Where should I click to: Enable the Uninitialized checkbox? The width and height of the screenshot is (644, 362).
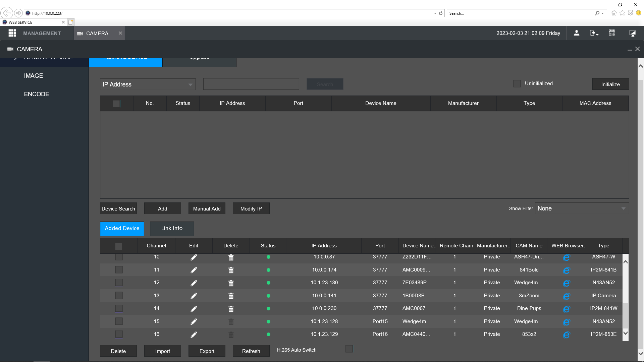517,83
